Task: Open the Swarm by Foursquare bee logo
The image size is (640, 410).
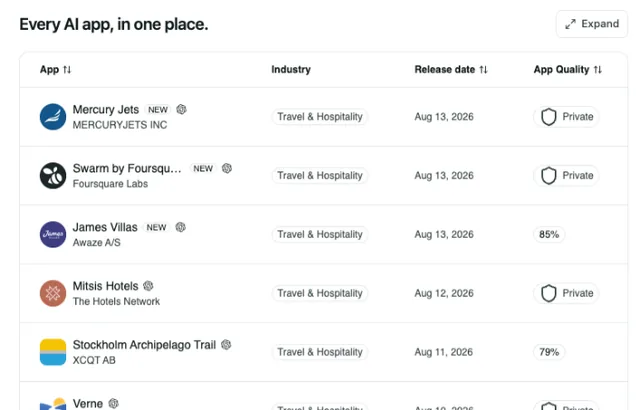Action: click(x=53, y=175)
